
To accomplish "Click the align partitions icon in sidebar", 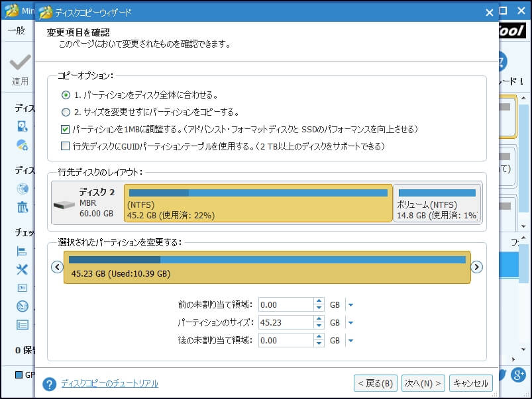I will tap(22, 251).
